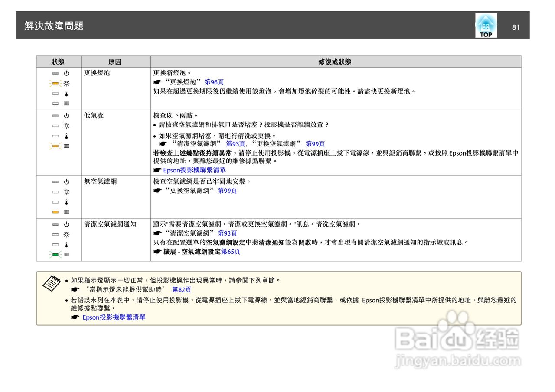This screenshot has width=555, height=392.
Task: Click the power indicator in 清潔空氣濾網通知 row
Action: coord(55,224)
